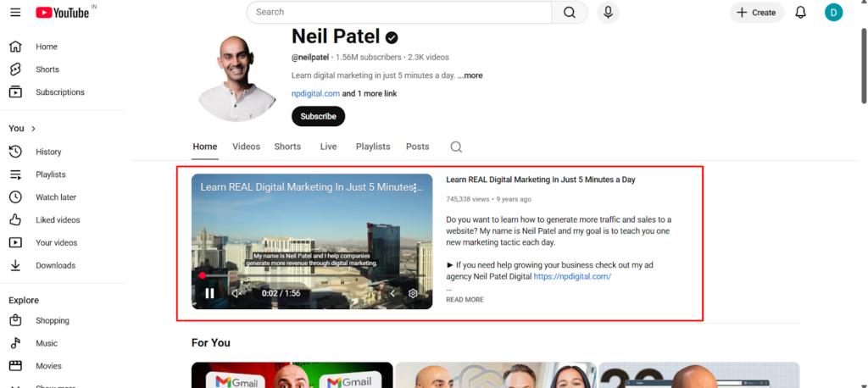
Task: Open npdigital.com channel link
Action: 315,93
